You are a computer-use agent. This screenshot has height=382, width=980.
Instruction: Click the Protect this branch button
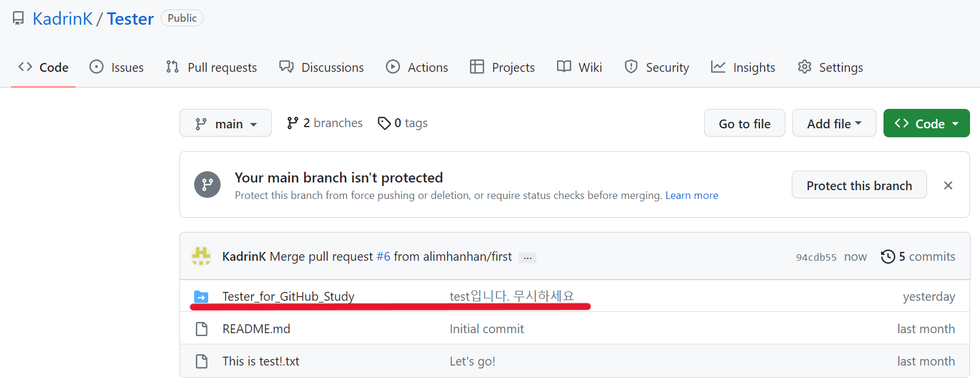(859, 185)
